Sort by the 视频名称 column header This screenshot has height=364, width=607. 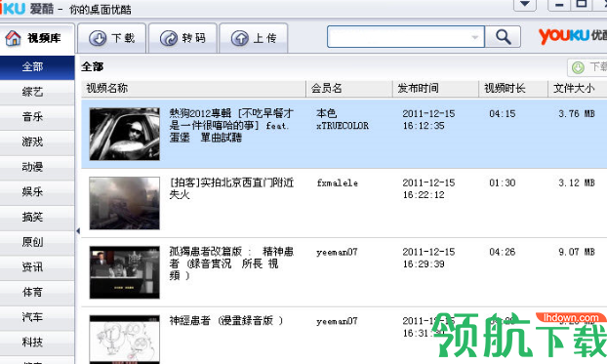[193, 88]
